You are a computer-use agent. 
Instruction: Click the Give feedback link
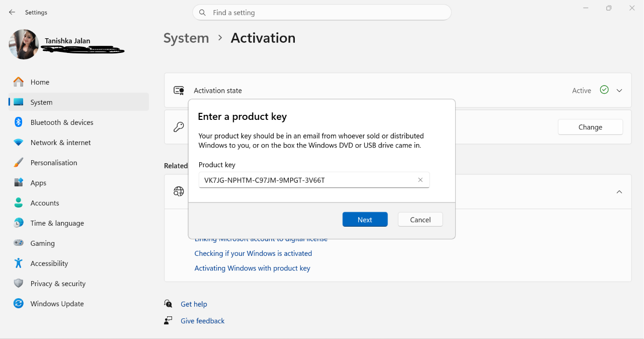click(202, 321)
